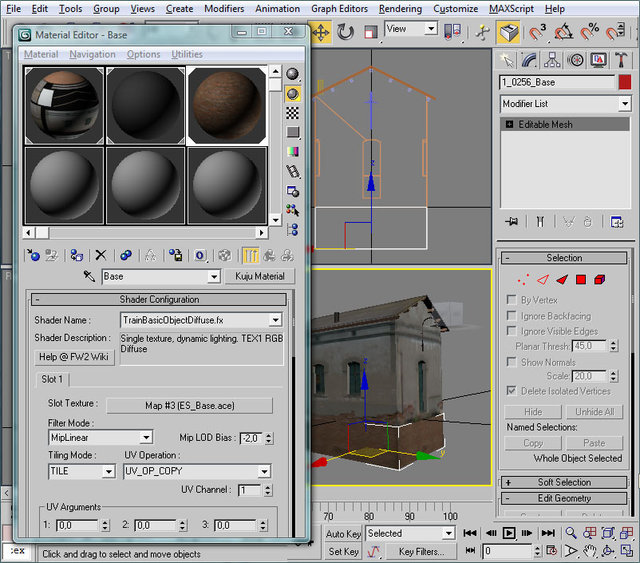Enable the By Vertex checkbox
The width and height of the screenshot is (640, 563).
pyautogui.click(x=512, y=300)
